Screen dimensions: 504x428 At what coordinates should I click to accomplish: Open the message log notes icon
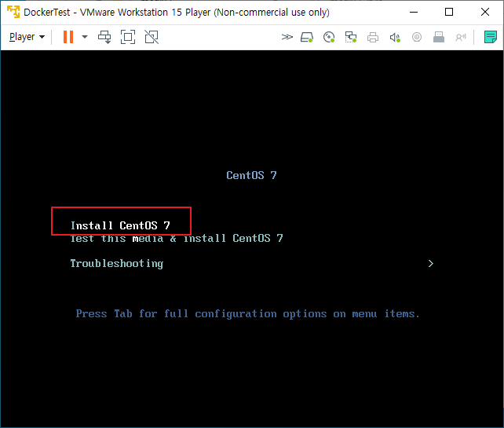point(491,37)
